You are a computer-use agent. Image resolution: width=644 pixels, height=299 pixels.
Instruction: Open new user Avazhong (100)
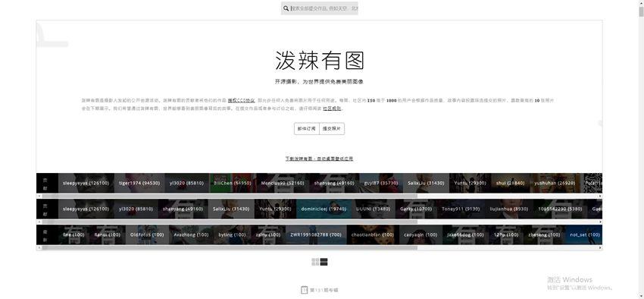coord(191,234)
